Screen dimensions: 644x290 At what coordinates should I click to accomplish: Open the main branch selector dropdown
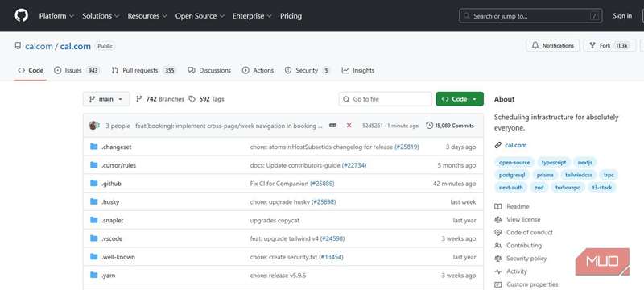106,99
